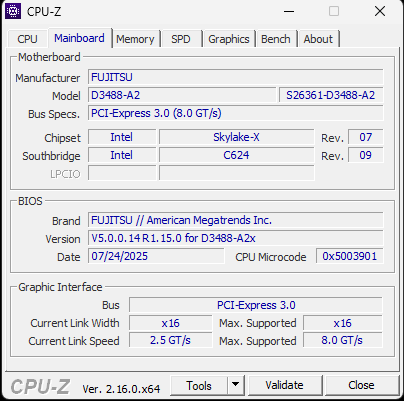This screenshot has width=404, height=401.
Task: Open the About tab
Action: [x=318, y=39]
